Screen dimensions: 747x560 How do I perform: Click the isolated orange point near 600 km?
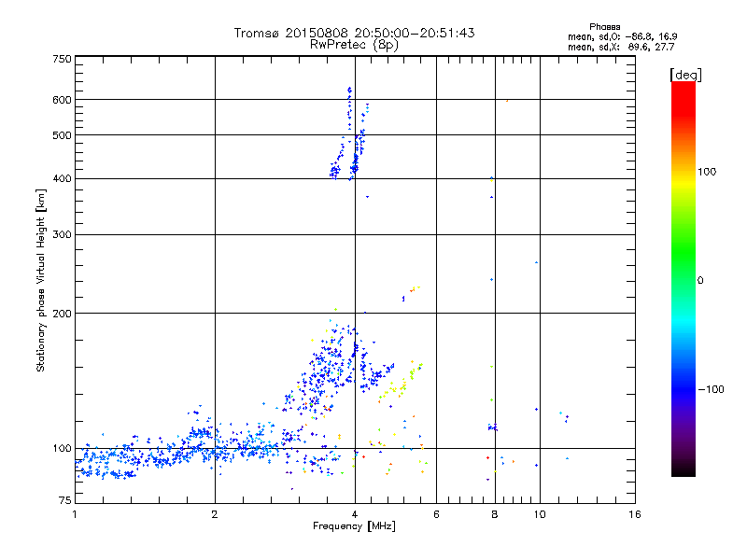coord(507,101)
